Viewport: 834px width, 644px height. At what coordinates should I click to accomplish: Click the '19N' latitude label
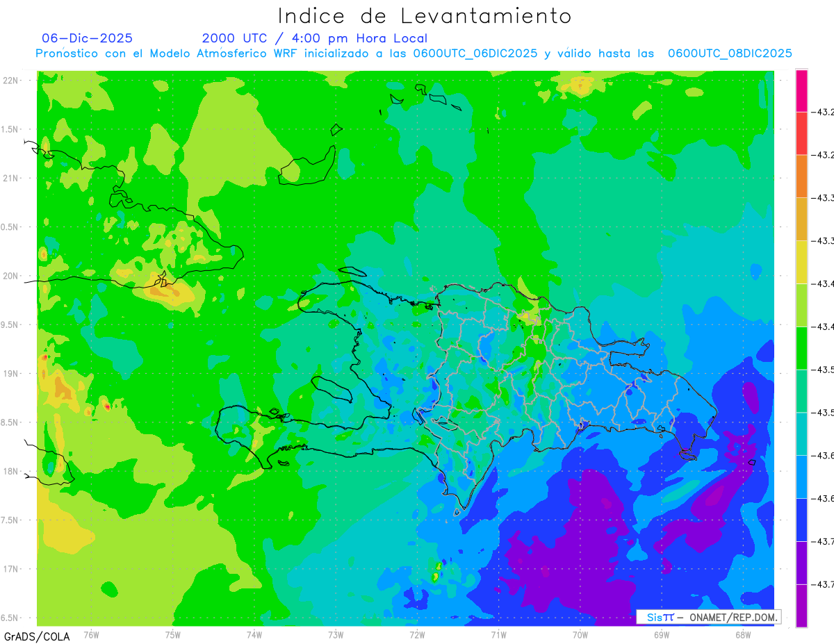(11, 373)
